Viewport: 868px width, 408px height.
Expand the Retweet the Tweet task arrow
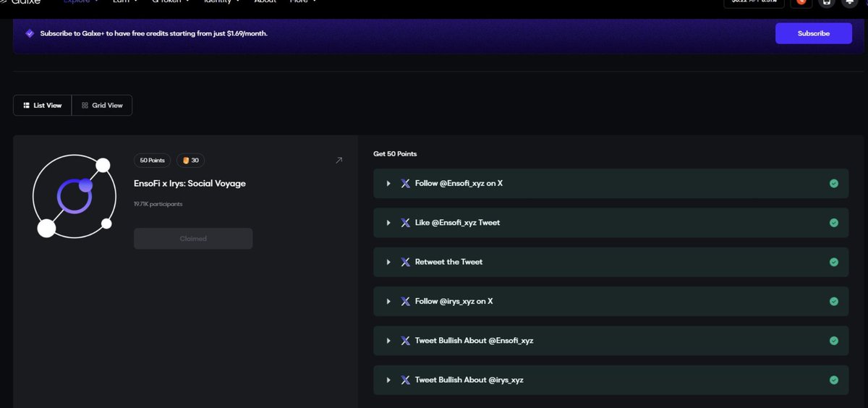pyautogui.click(x=388, y=262)
